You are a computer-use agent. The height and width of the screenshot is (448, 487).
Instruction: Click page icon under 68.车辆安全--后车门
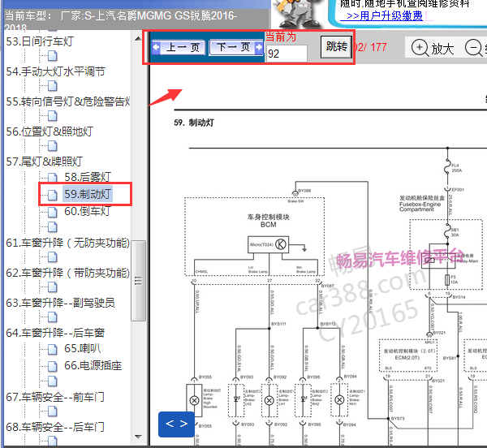click(53, 441)
